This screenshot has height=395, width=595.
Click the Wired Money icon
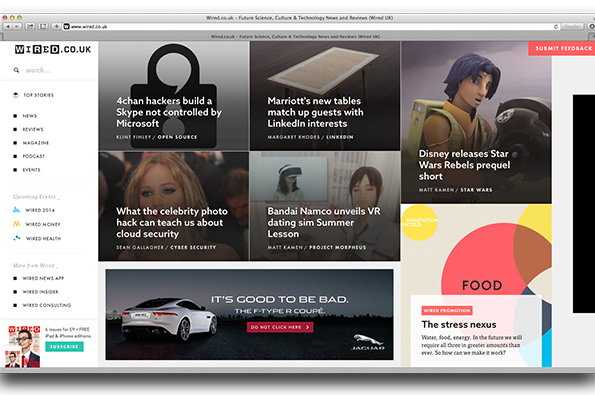point(16,224)
